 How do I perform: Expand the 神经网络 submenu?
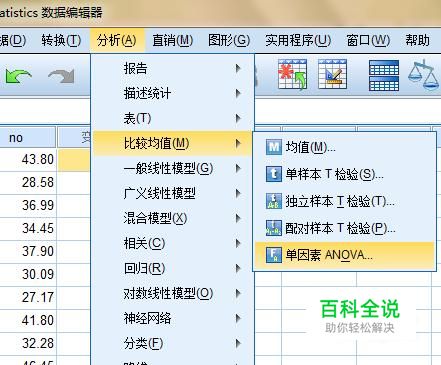click(172, 318)
